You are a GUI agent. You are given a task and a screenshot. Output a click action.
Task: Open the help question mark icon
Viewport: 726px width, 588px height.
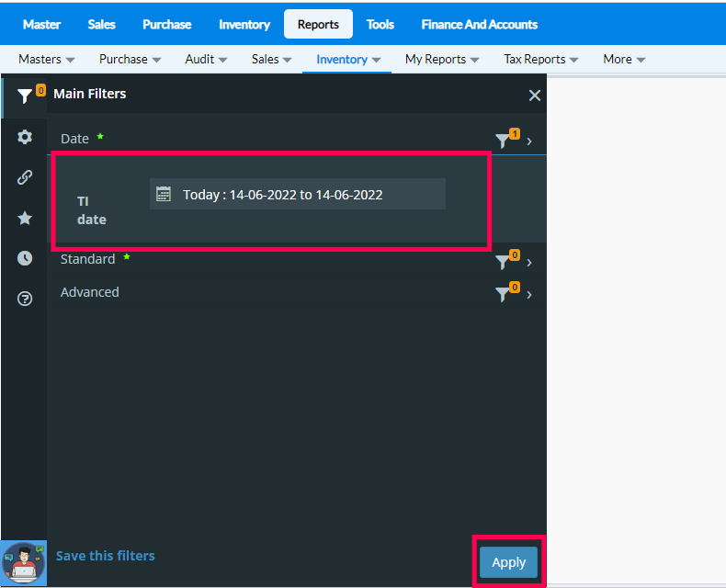(25, 299)
